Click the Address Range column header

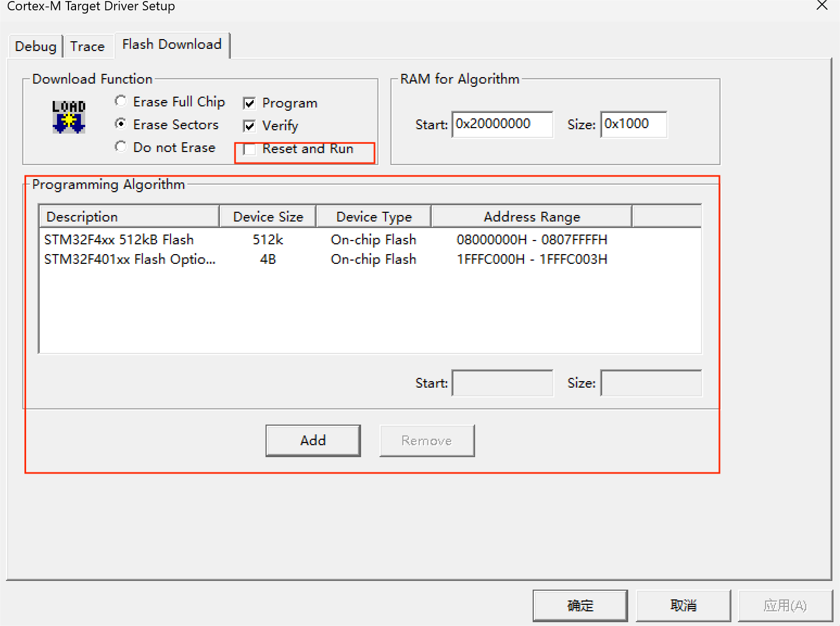[532, 217]
